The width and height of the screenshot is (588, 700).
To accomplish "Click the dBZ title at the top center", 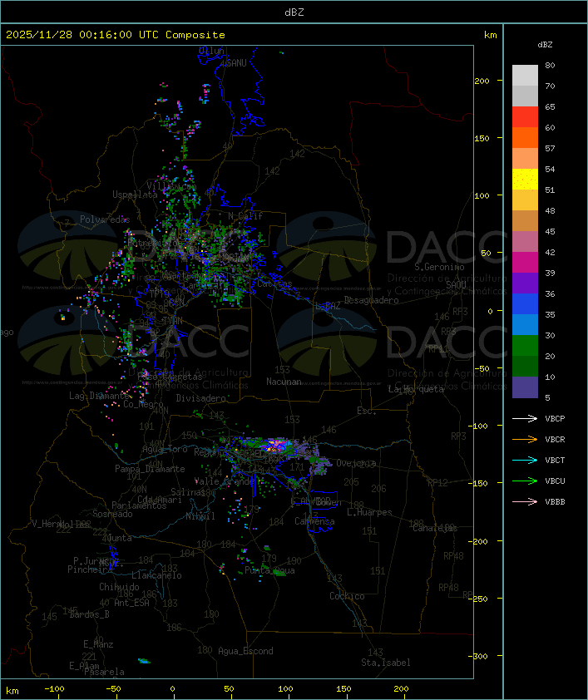I will pos(294,12).
